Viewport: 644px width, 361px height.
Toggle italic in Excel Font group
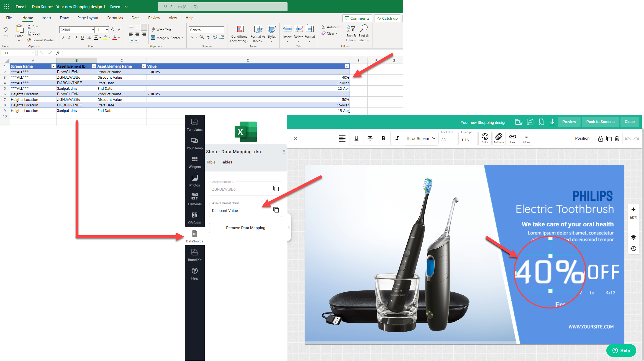(69, 37)
